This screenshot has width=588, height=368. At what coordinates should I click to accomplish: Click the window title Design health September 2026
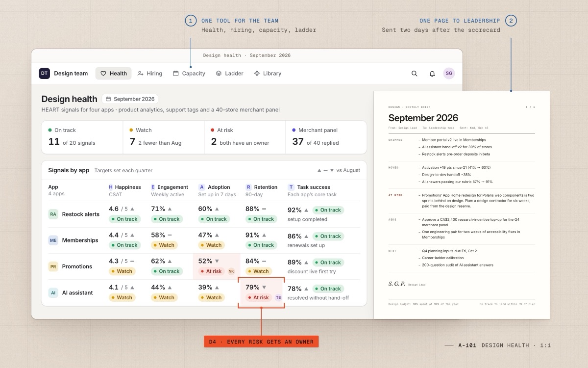(x=247, y=55)
